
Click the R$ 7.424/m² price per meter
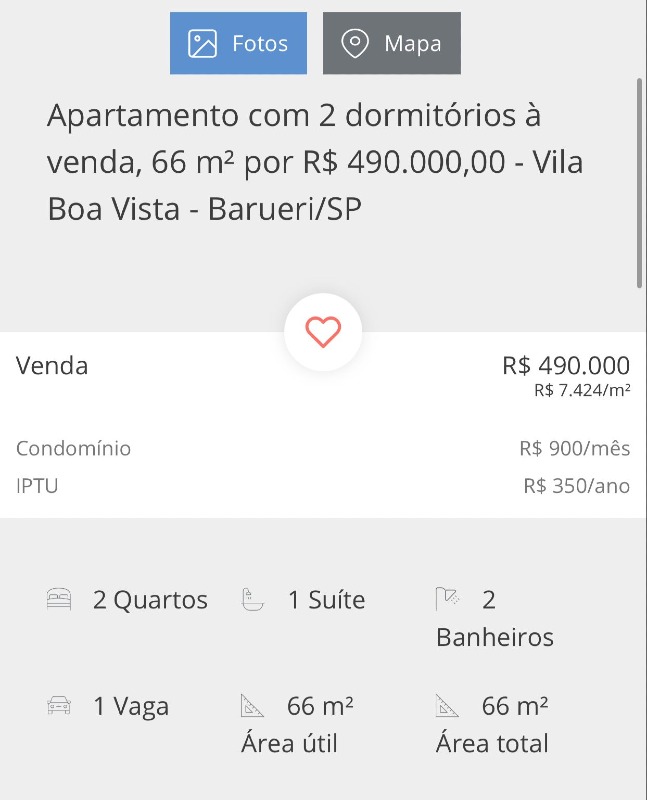coord(582,390)
